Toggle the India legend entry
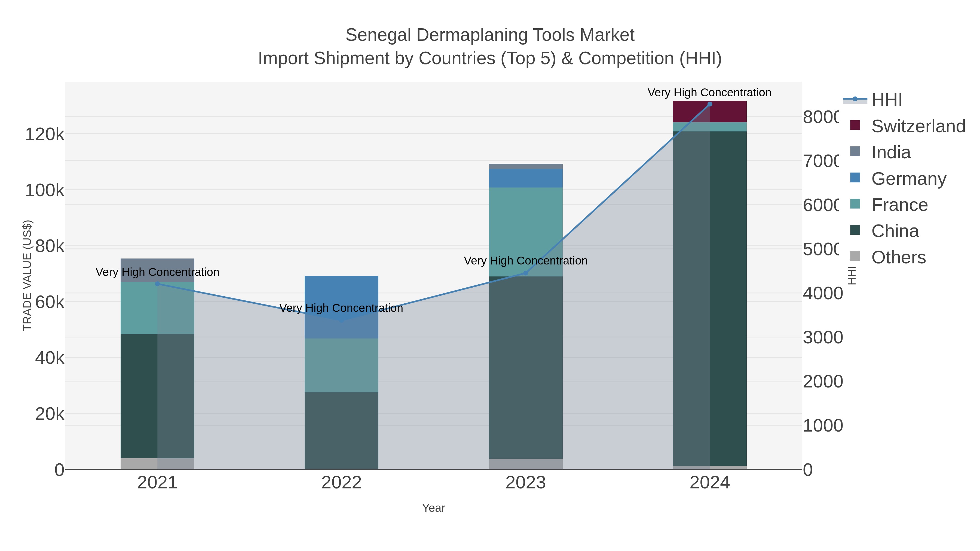This screenshot has width=980, height=551. tap(880, 152)
